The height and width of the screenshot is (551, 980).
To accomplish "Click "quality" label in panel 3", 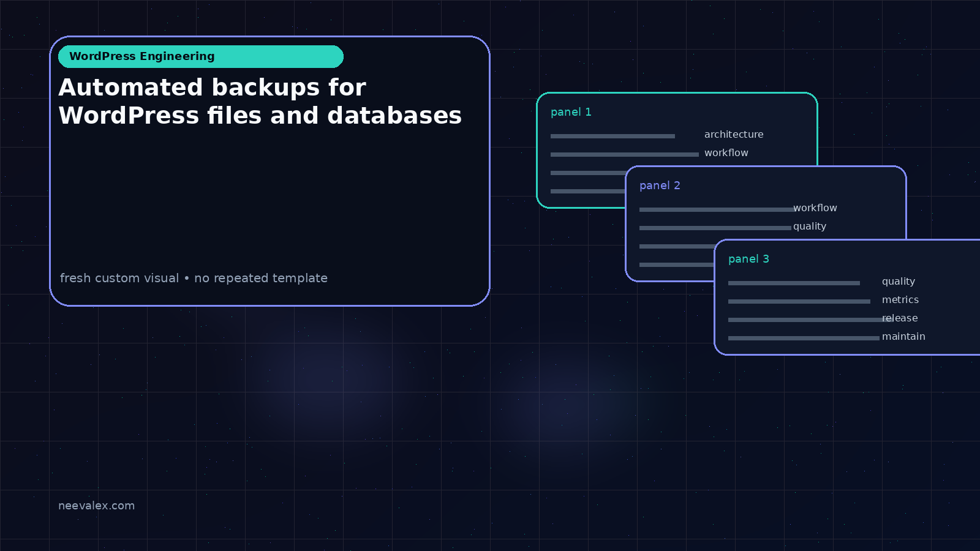I will (x=899, y=282).
